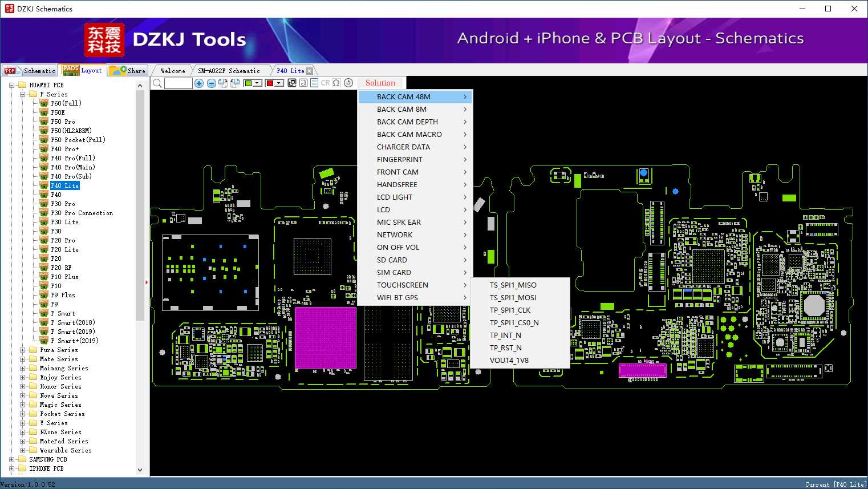Click the MatePad Series folder icon
868x489 pixels.
(x=33, y=441)
